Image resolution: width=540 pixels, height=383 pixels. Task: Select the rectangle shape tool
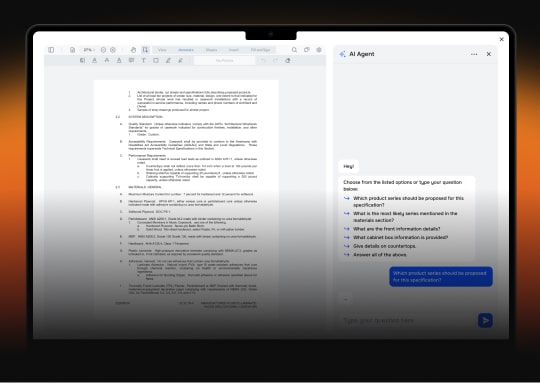point(156,61)
